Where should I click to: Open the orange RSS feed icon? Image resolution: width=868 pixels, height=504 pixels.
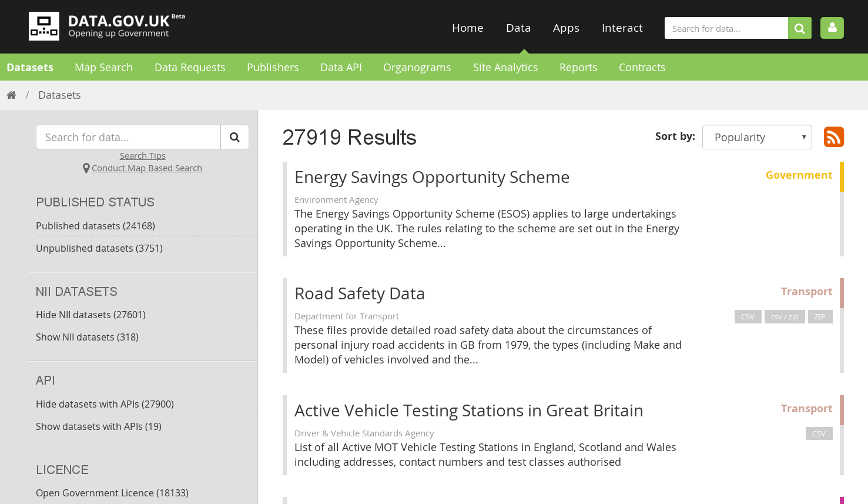point(833,137)
